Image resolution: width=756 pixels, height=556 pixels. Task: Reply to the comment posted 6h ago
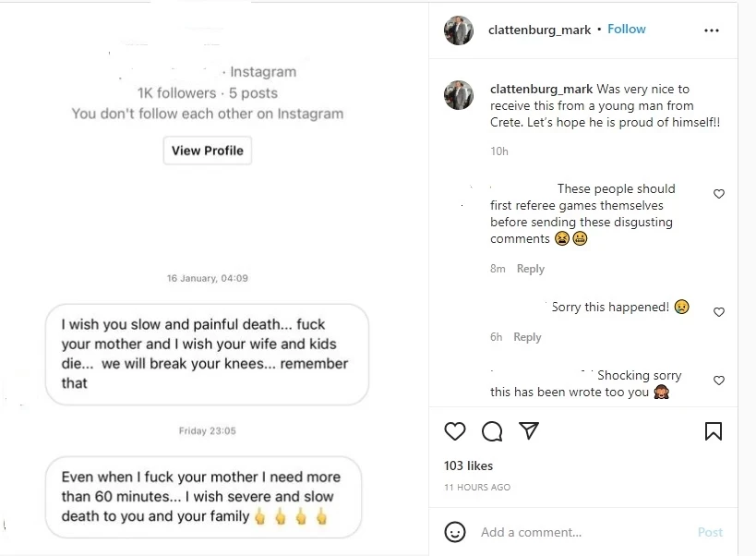pos(527,337)
